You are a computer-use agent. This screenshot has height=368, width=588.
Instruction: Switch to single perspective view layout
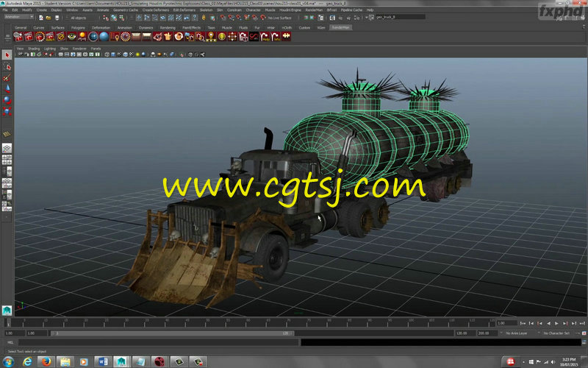point(7,148)
